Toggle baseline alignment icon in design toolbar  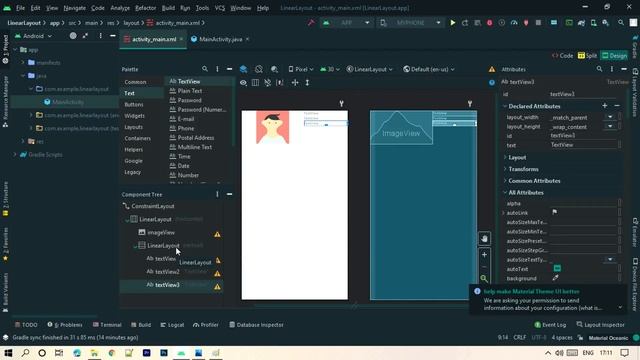[280, 82]
